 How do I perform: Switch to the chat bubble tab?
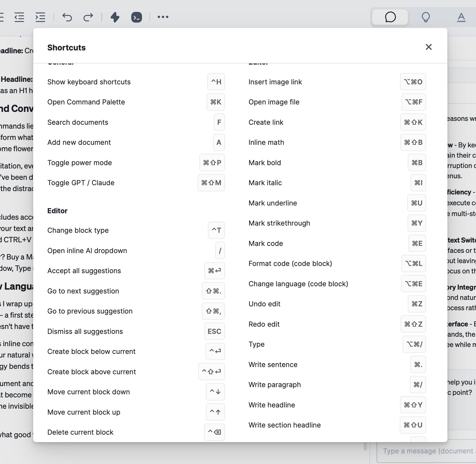click(x=390, y=17)
